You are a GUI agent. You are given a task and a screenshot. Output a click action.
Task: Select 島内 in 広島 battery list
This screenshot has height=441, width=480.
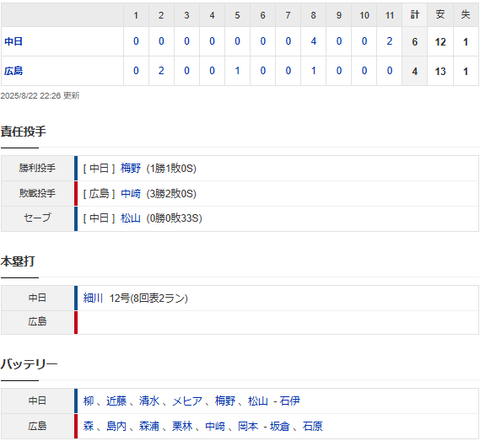tap(116, 426)
